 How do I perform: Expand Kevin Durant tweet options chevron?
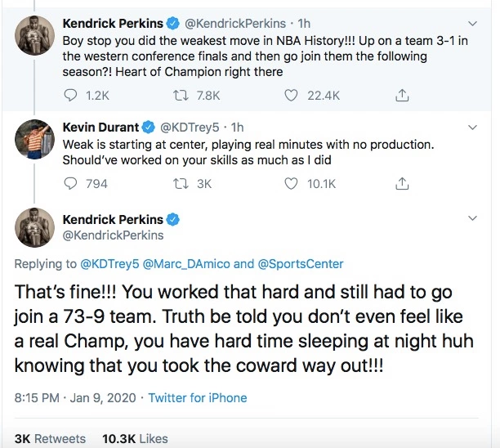coord(473,128)
